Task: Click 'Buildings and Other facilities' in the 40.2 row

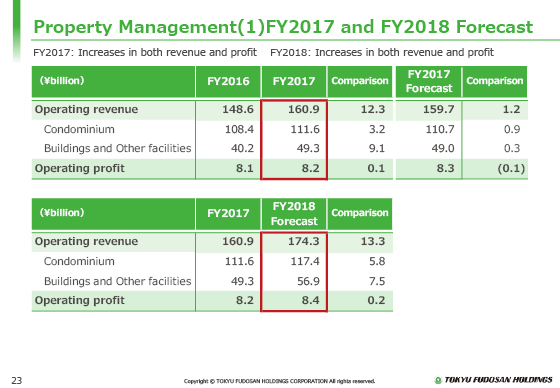Action: point(118,148)
